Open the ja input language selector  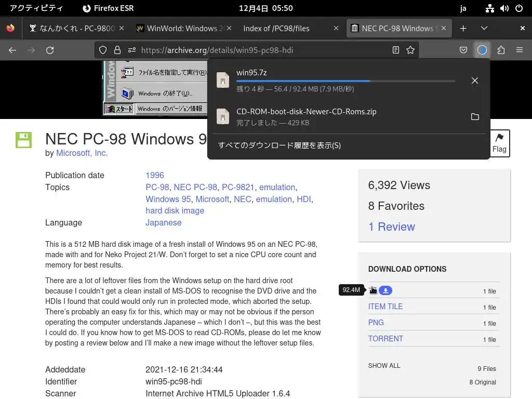point(463,8)
